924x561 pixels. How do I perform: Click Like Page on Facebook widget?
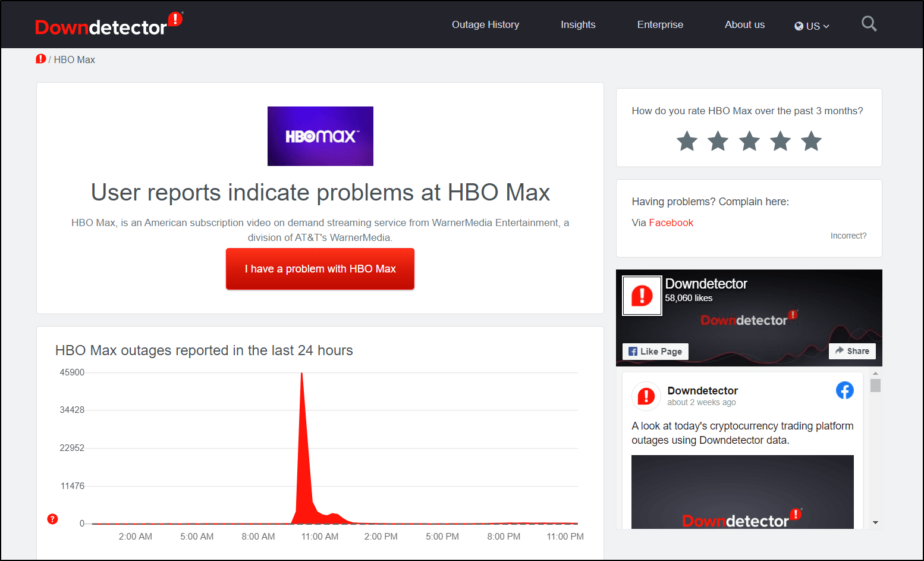655,352
